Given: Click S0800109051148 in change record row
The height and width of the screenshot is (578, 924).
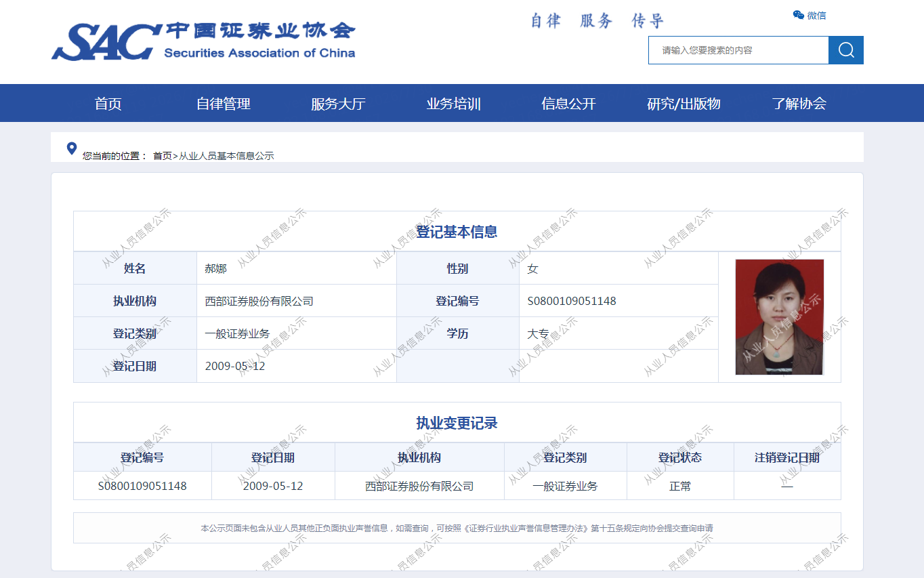Looking at the screenshot, I should coord(142,487).
